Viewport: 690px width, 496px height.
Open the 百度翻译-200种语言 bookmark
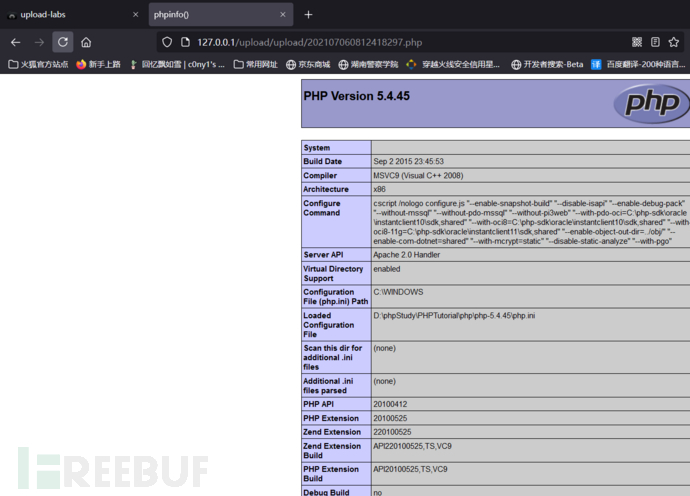click(638, 65)
